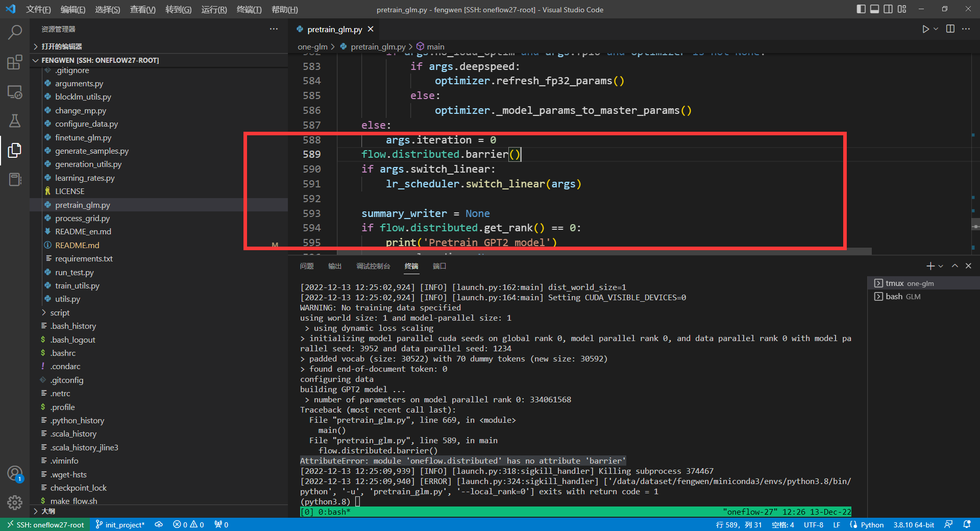Open the 终端 menu in menu bar
This screenshot has width=980, height=531.
(249, 9)
